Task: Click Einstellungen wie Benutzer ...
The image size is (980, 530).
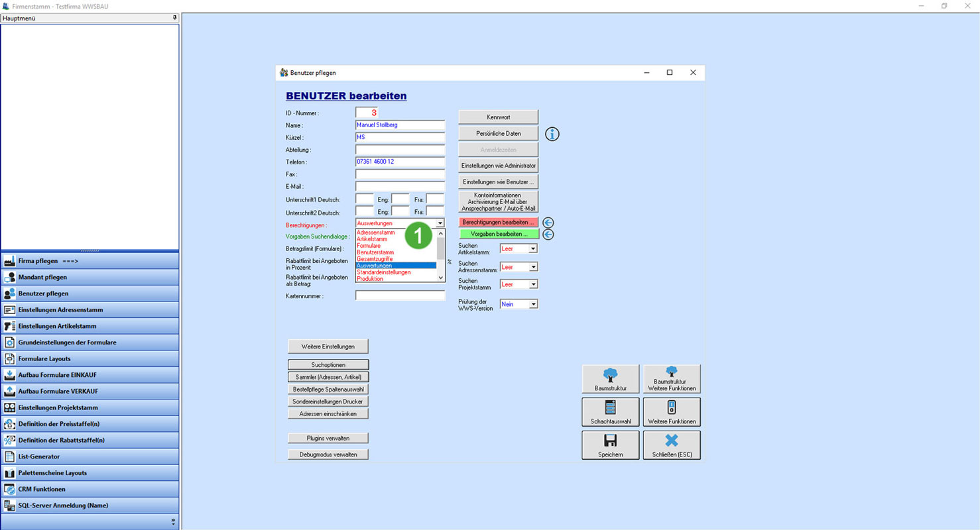Action: tap(499, 182)
